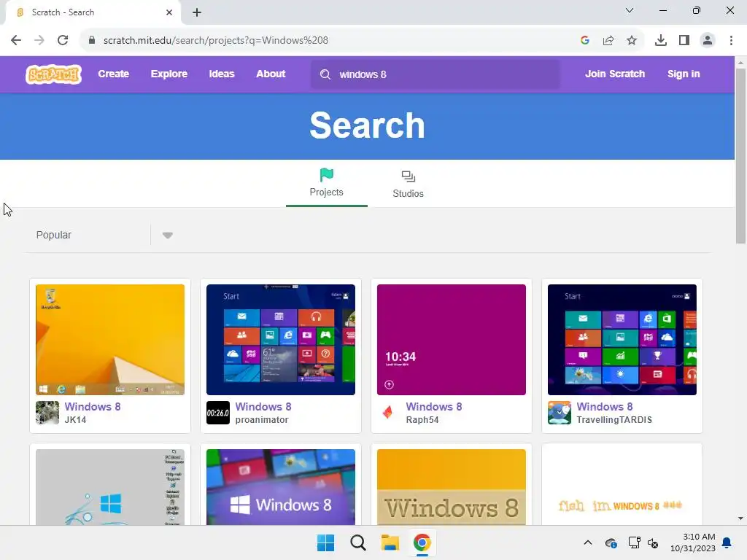This screenshot has width=747, height=560.
Task: Click the sort dropdown arrow
Action: coord(167,236)
